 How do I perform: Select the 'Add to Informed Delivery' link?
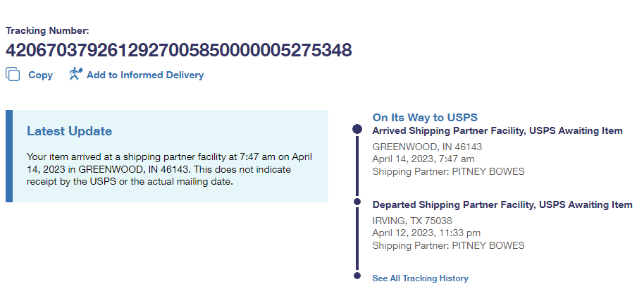(144, 75)
